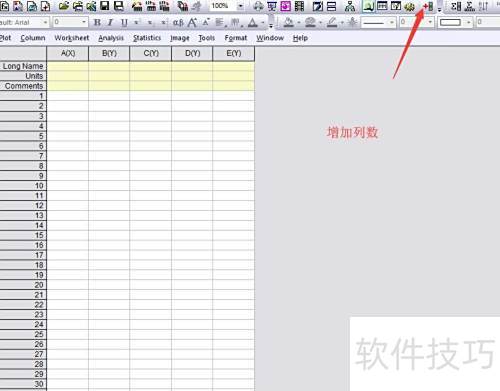500x391 pixels.
Task: Increase font size with the large A icon
Action: (192, 22)
